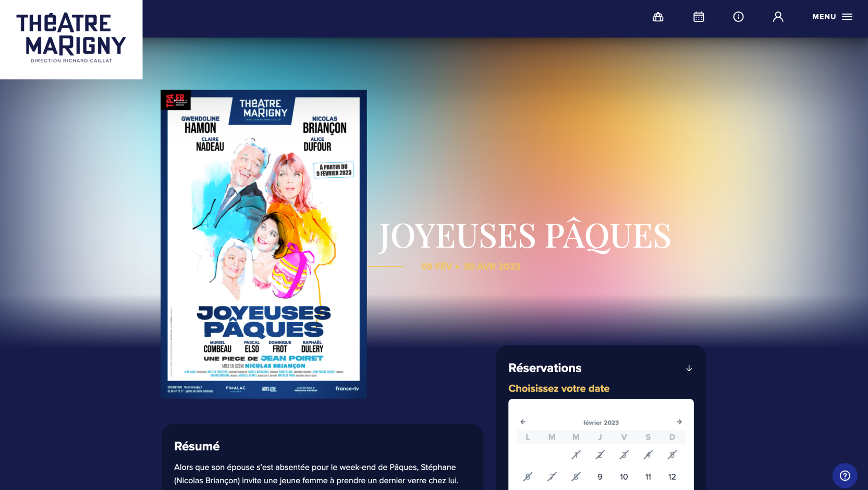Select February 9 in the calendar
The width and height of the screenshot is (868, 490).
pyautogui.click(x=600, y=476)
